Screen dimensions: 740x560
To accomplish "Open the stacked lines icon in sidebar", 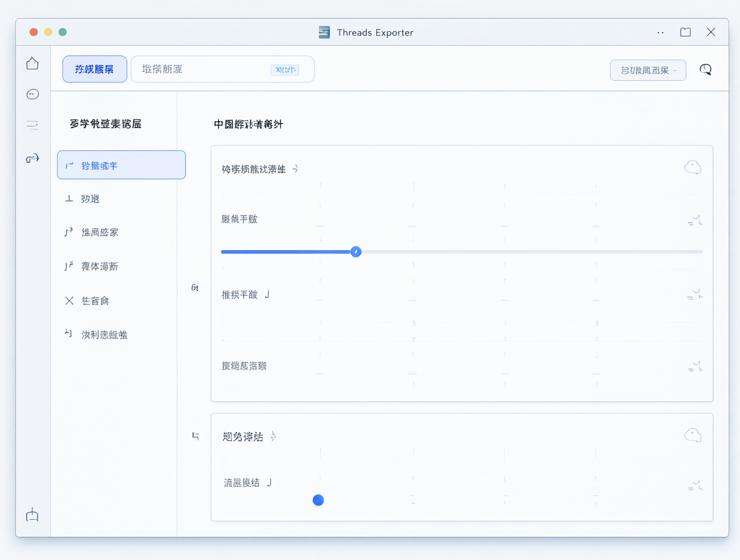I will [32, 124].
